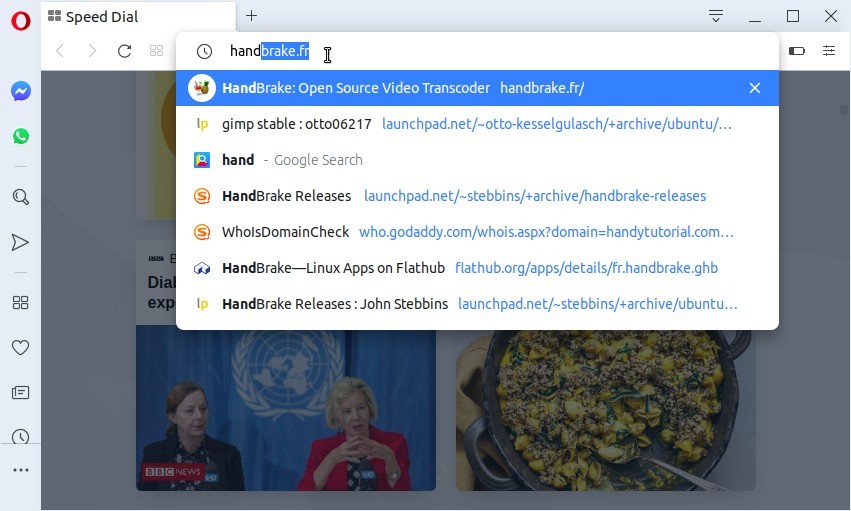Open the sidebar search magnifier
This screenshot has height=511, width=851.
pos(21,196)
